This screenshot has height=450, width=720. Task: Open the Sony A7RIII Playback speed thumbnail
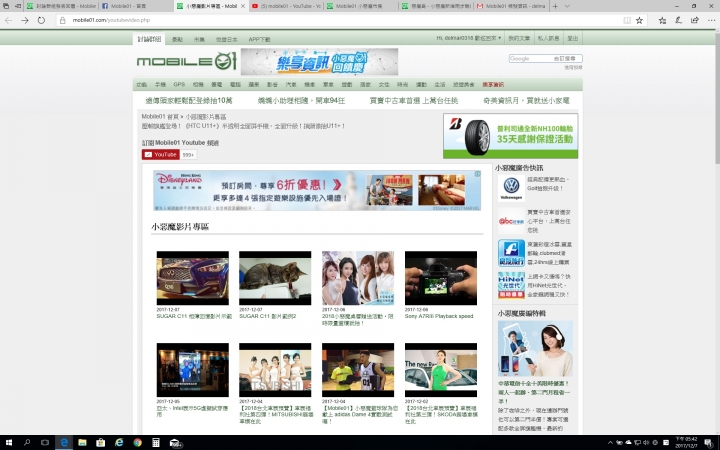point(441,278)
